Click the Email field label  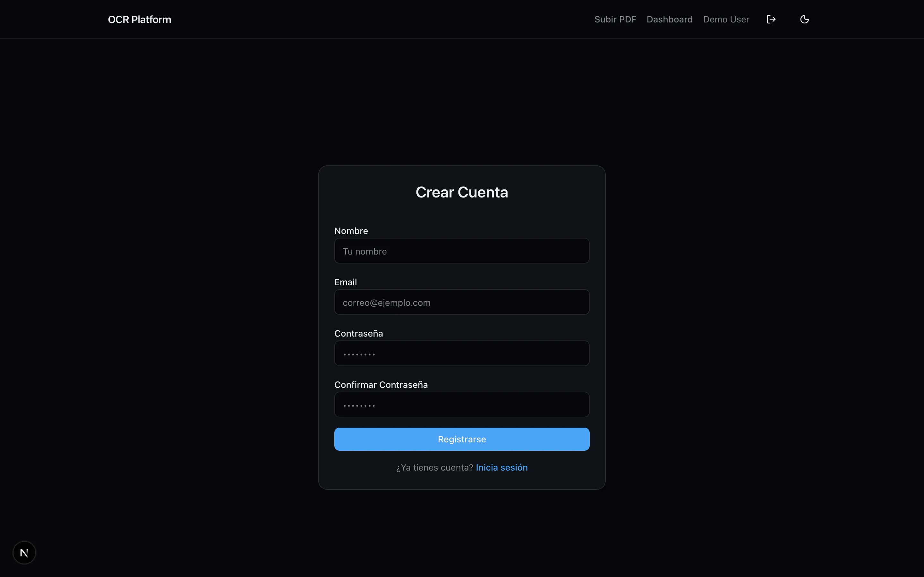345,282
